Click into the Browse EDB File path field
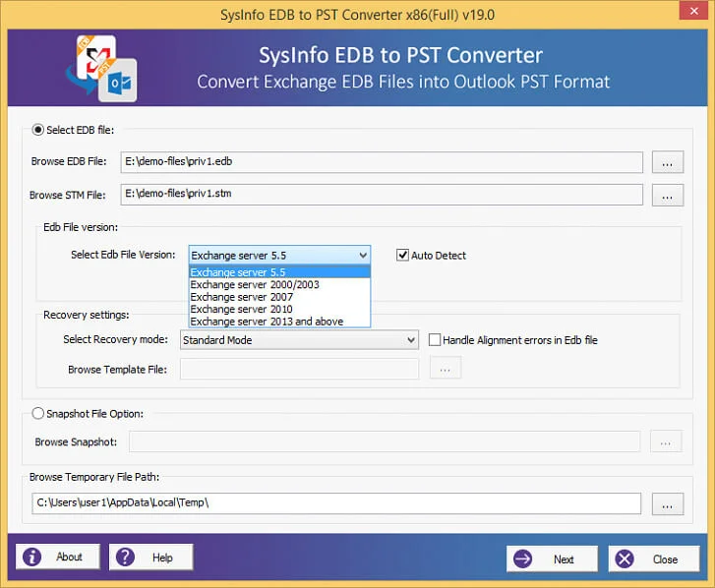 (x=381, y=162)
